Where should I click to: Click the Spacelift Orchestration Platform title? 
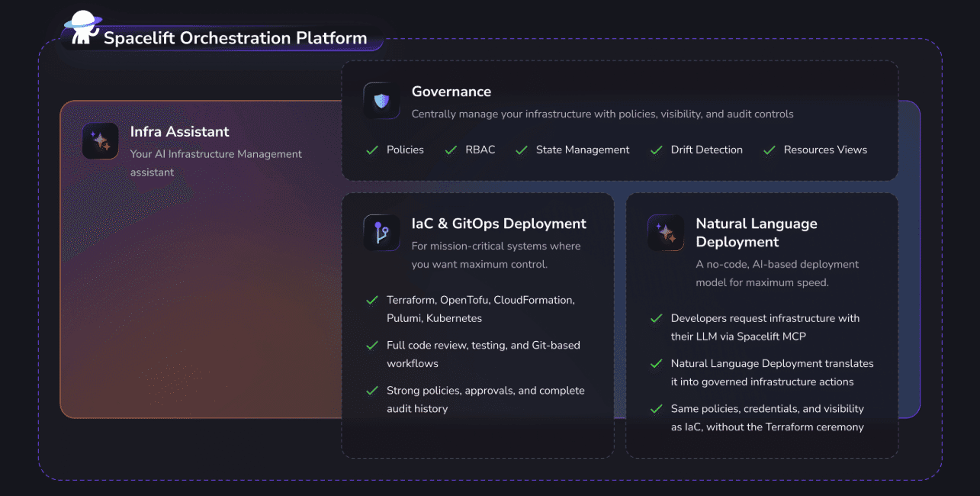236,38
